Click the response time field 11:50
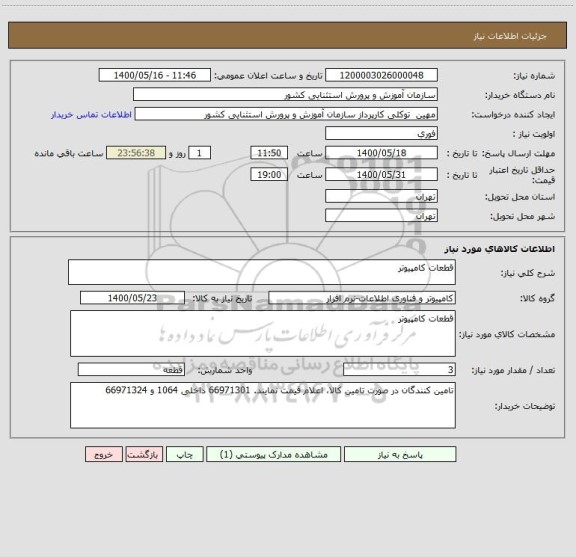Image resolution: width=576 pixels, height=557 pixels. (x=269, y=153)
